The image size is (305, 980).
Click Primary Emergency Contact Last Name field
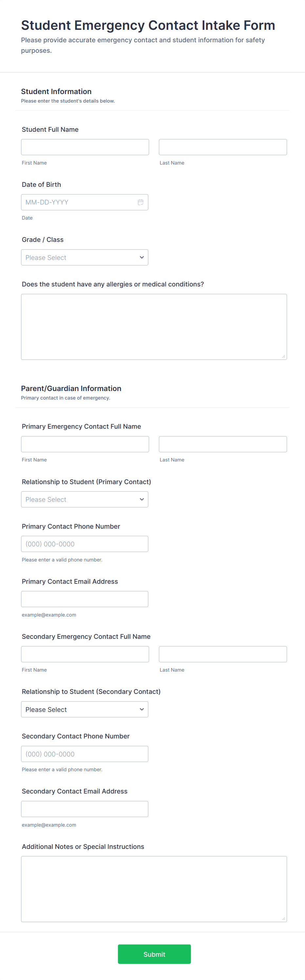223,444
